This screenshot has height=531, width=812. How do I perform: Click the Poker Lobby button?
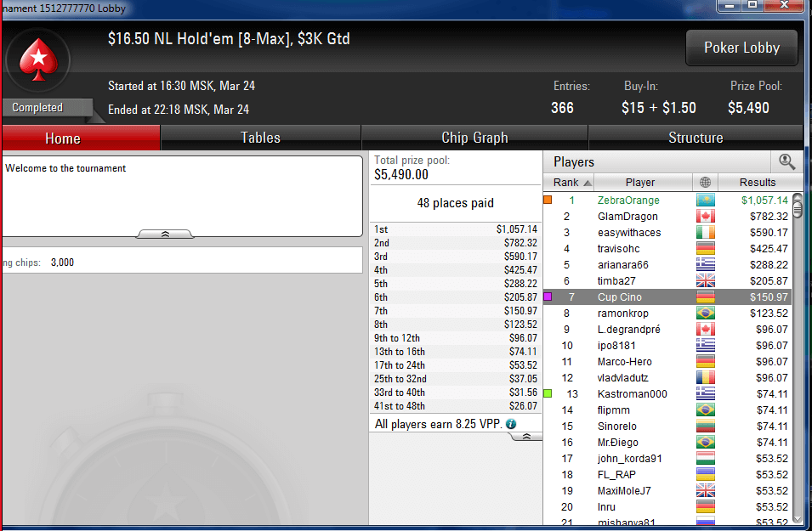(741, 48)
